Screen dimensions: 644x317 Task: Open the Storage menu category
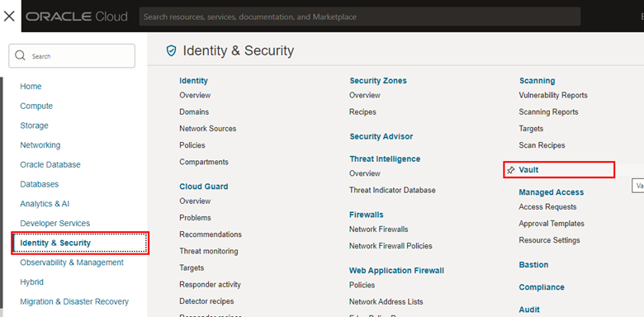pyautogui.click(x=34, y=125)
